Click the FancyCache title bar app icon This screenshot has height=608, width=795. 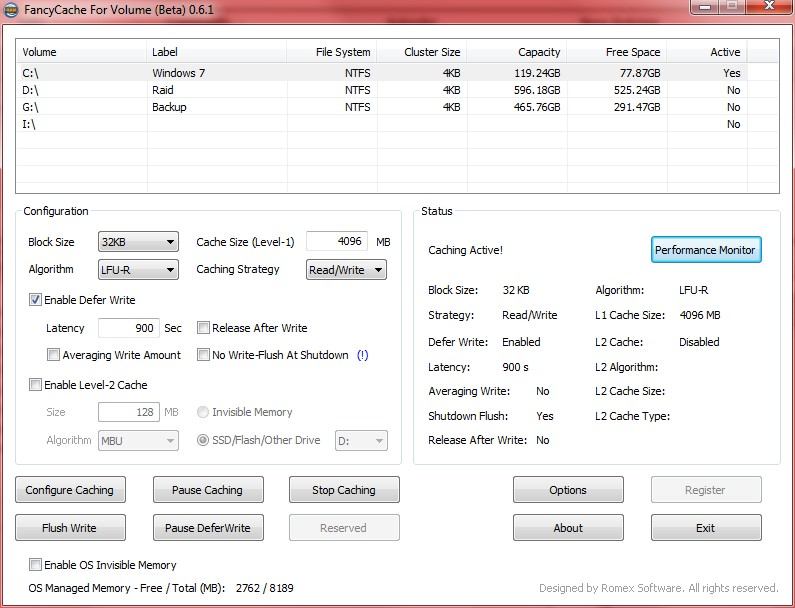pyautogui.click(x=11, y=10)
